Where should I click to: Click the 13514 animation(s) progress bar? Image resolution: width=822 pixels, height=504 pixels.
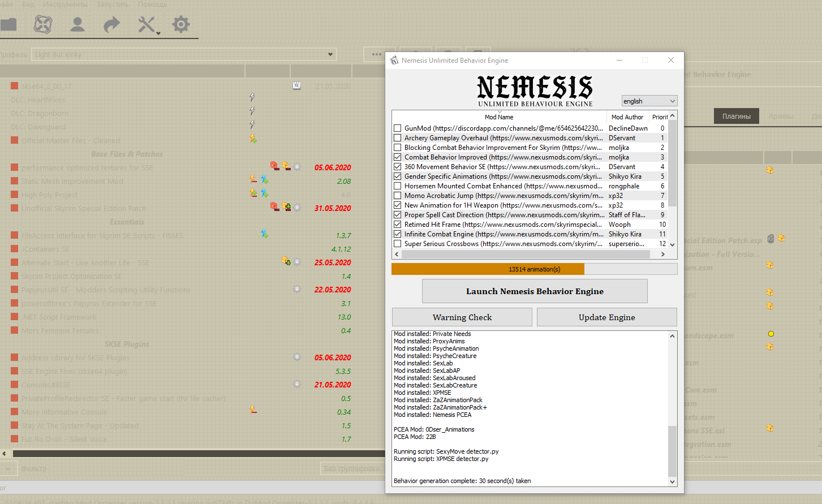click(535, 269)
